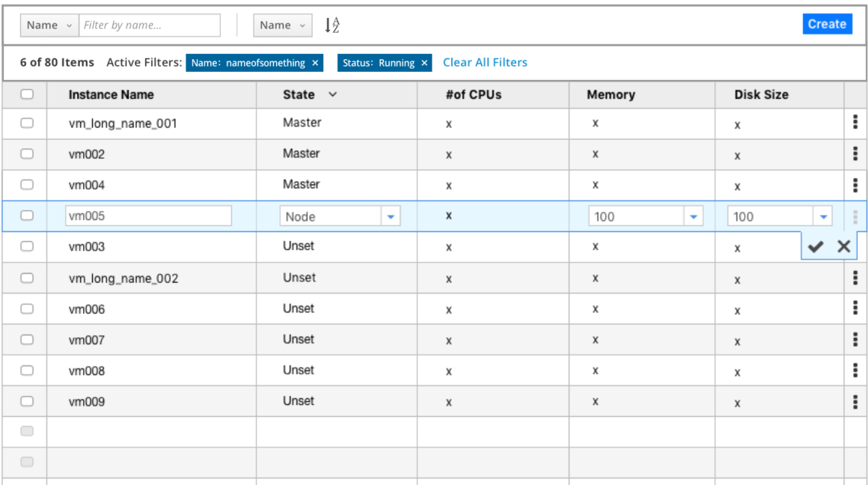868x485 pixels.
Task: Open the Name filter type dropdown
Action: pyautogui.click(x=49, y=25)
